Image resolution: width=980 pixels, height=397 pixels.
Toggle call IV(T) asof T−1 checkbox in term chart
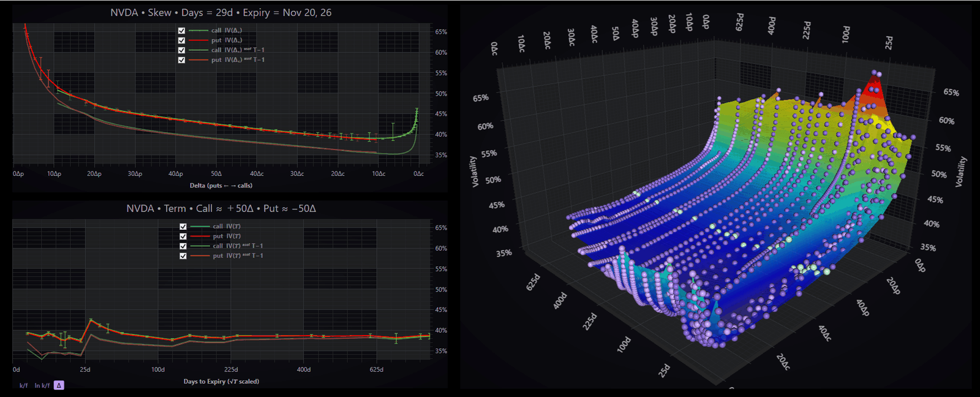coord(183,246)
